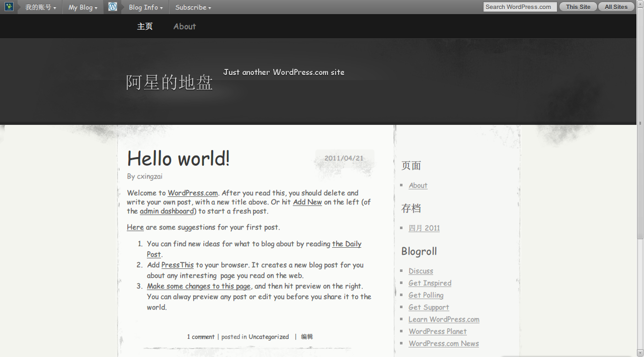Screen dimensions: 644x357
Task: Click the 阿星的地盘 blog title
Action: pyautogui.click(x=170, y=82)
